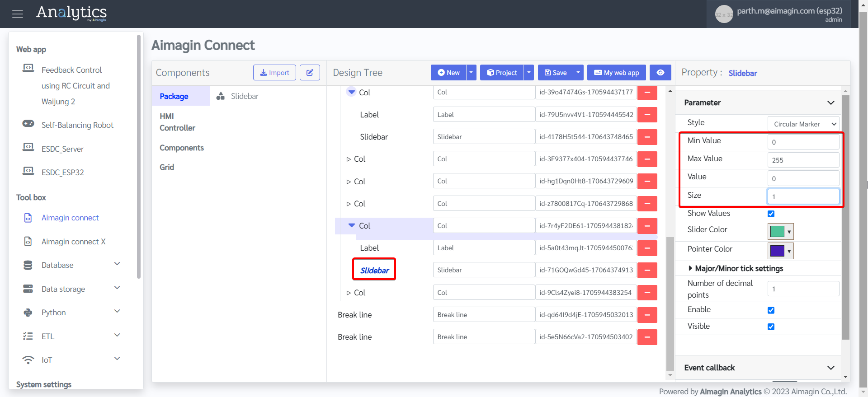The height and width of the screenshot is (397, 868).
Task: Click the ETL list icon
Action: coord(28,336)
